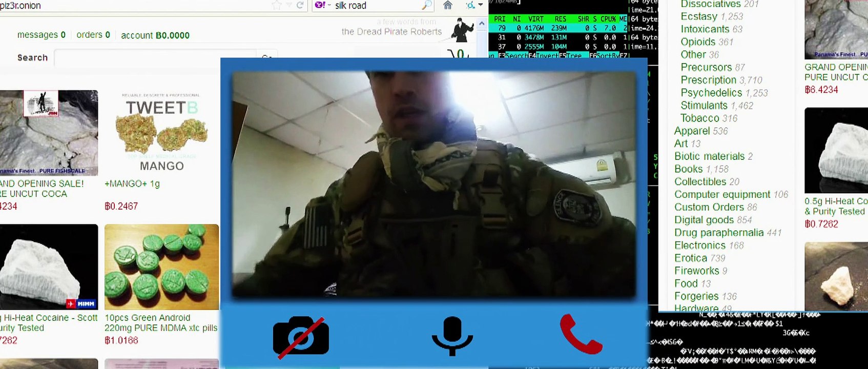Viewport: 868px width, 369px height.
Task: Open the Fireworks category
Action: pyautogui.click(x=701, y=271)
